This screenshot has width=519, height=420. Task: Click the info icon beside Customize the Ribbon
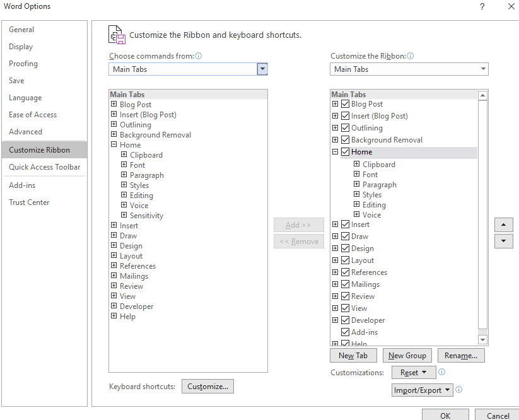point(410,56)
